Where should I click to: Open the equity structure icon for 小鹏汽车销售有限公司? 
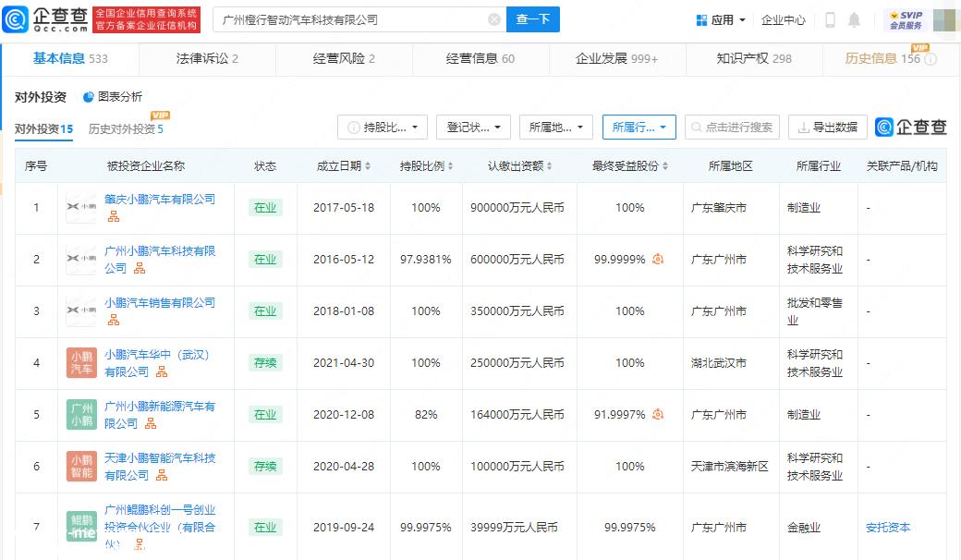pos(114,320)
